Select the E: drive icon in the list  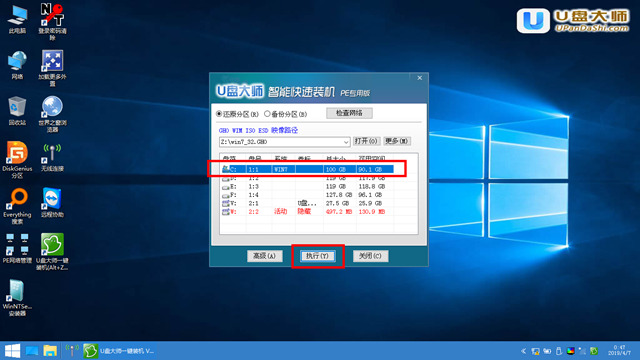coord(226,187)
